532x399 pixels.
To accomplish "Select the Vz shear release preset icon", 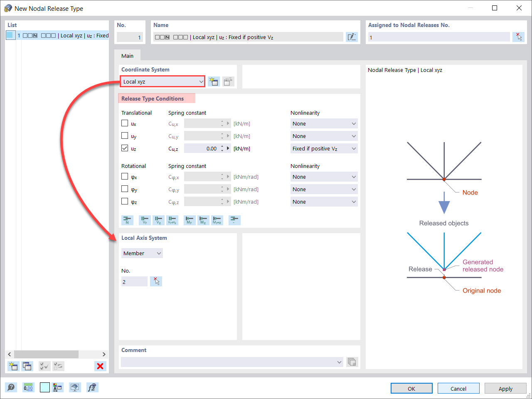I will (x=158, y=220).
